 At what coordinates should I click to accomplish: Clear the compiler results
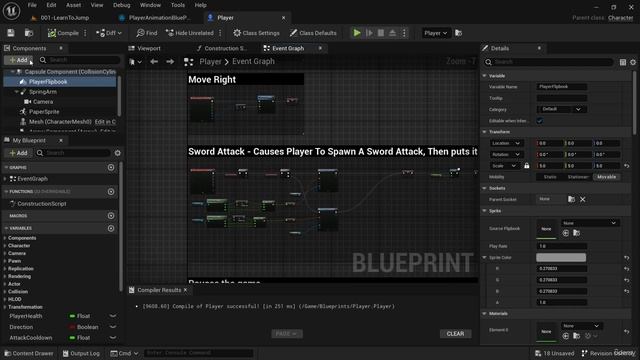tap(456, 334)
